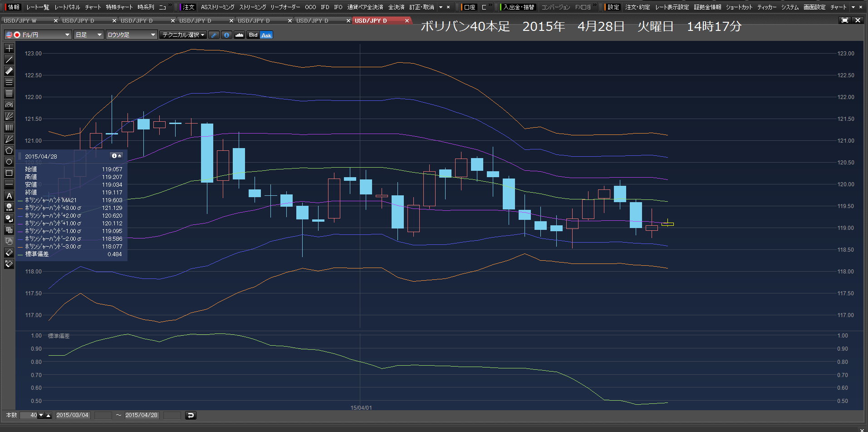Select the 標準偏差 value row in info panel
Screen dimensions: 868x432
click(70, 254)
